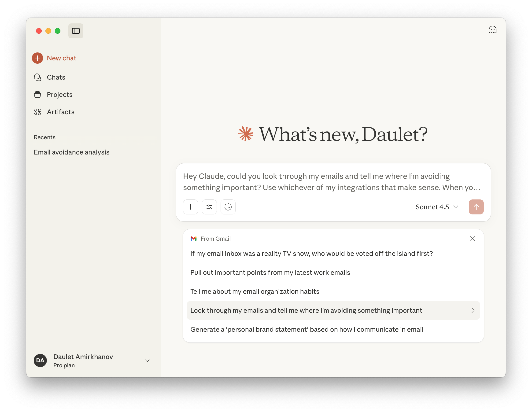Close the From Gmail suggestions panel

point(473,239)
